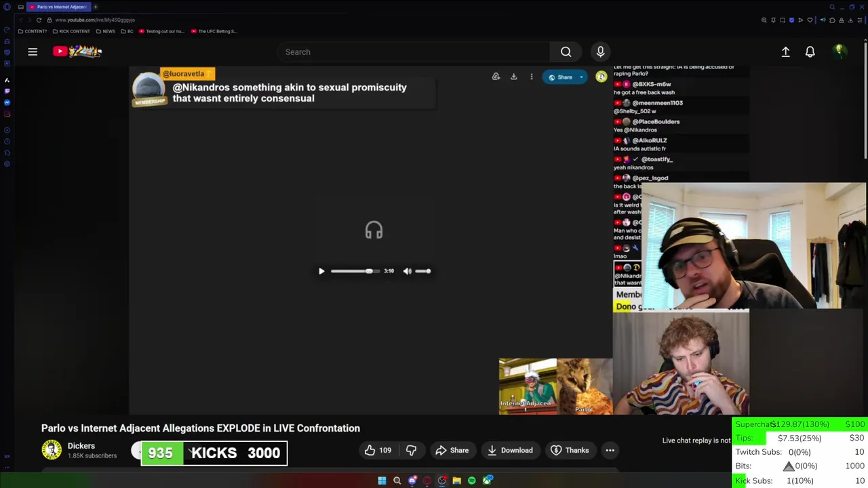Click the heart bookmark icon in toolbar
Image resolution: width=868 pixels, height=488 pixels.
tap(810, 20)
